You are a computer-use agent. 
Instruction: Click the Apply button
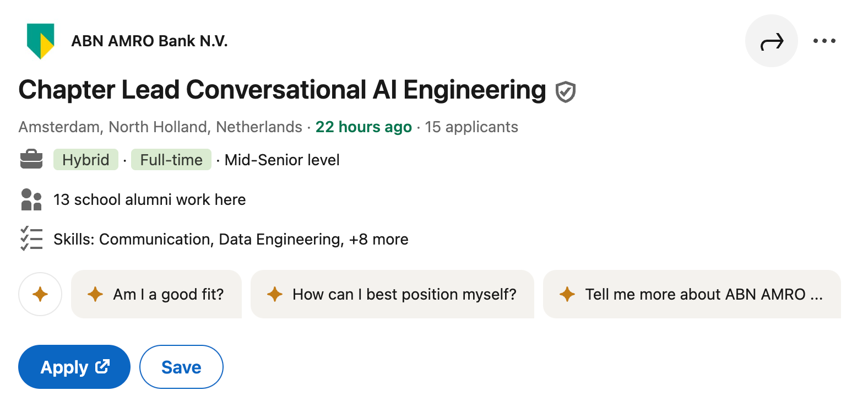click(x=74, y=366)
